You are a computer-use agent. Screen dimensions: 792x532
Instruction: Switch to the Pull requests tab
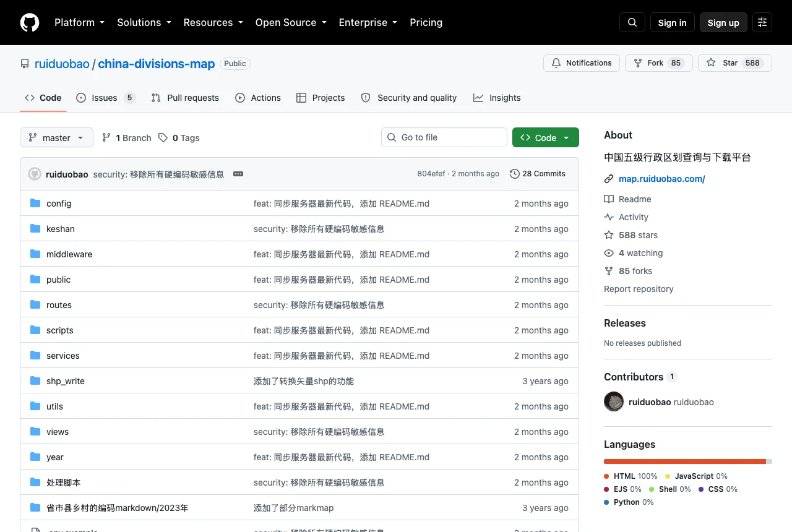point(185,98)
